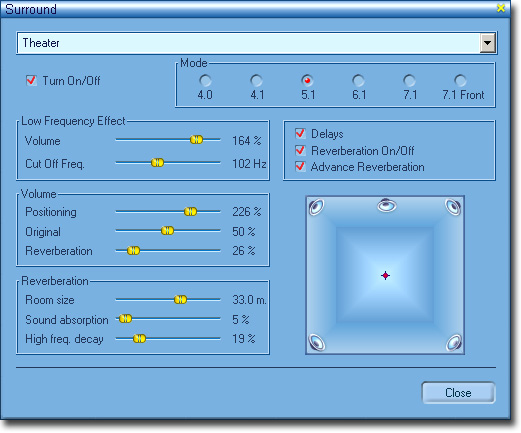Viewport: 521px width, 433px height.
Task: Click the Theater preset field
Action: coord(249,43)
